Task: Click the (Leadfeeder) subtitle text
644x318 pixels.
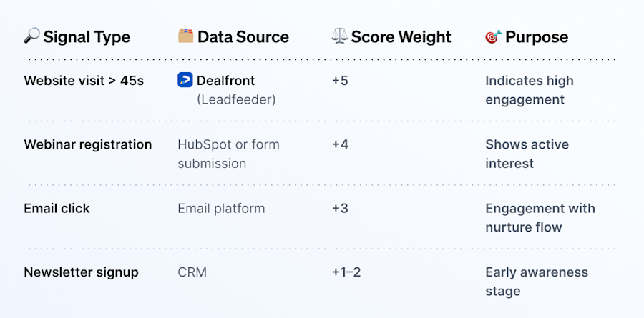Action: tap(236, 99)
